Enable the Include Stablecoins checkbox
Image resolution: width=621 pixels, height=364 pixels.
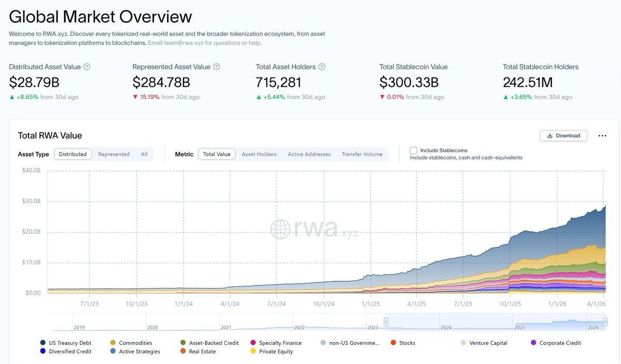click(413, 150)
